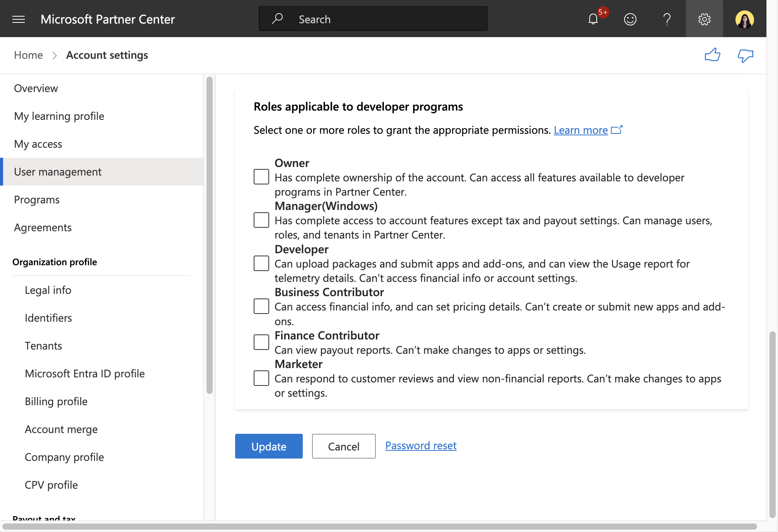Image resolution: width=778 pixels, height=532 pixels.
Task: Open the Learn more link
Action: click(x=581, y=130)
